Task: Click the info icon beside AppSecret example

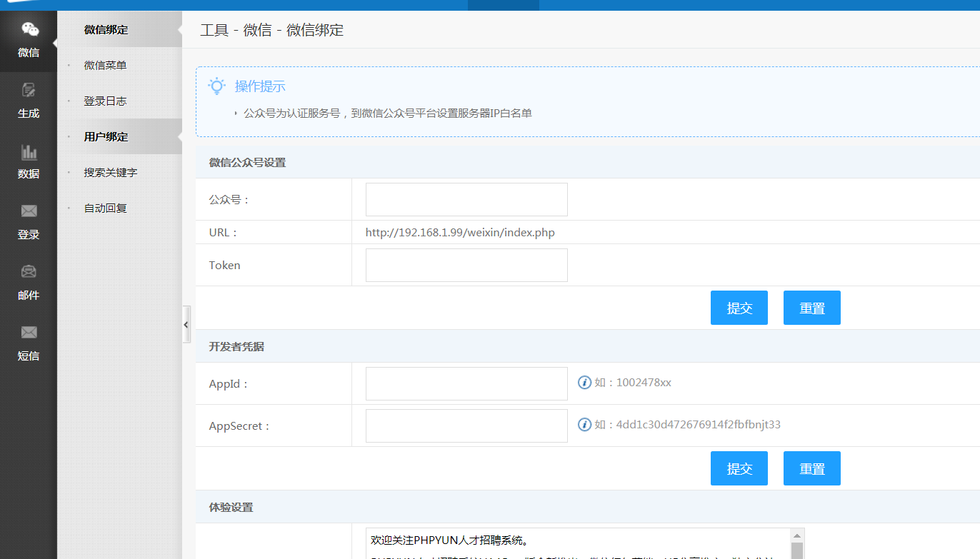Action: click(x=584, y=424)
